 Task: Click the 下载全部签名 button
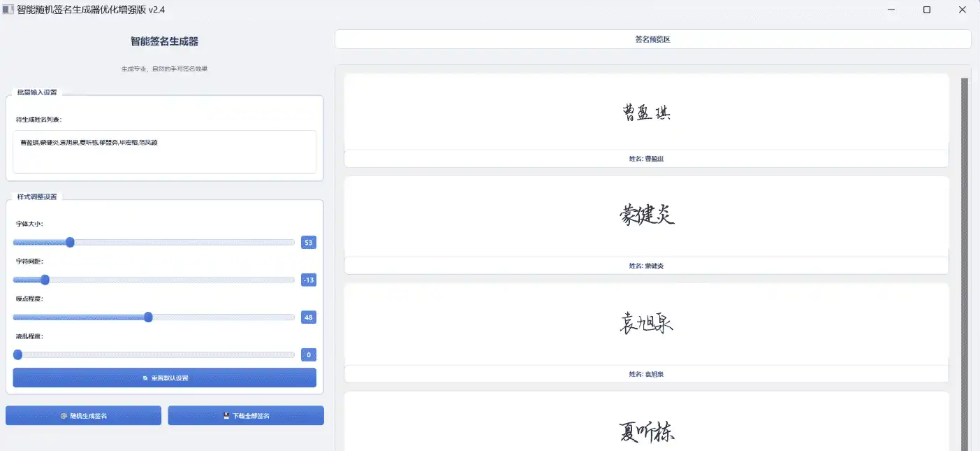pos(246,416)
